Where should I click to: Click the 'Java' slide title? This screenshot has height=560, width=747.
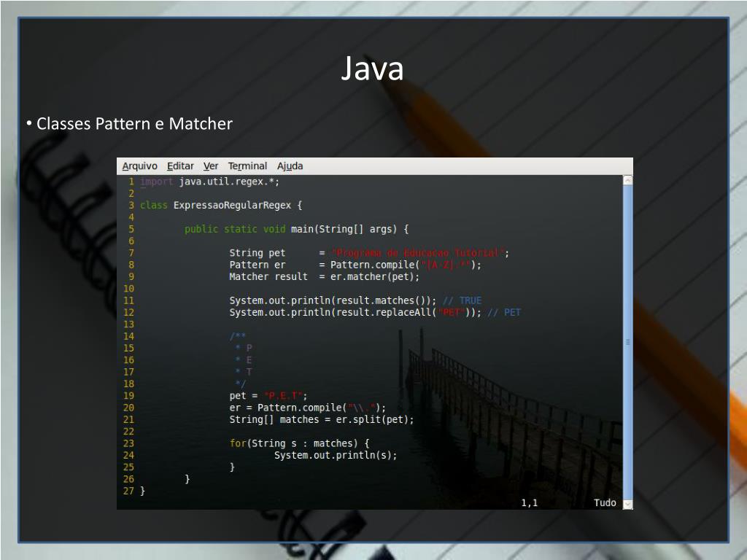(372, 69)
